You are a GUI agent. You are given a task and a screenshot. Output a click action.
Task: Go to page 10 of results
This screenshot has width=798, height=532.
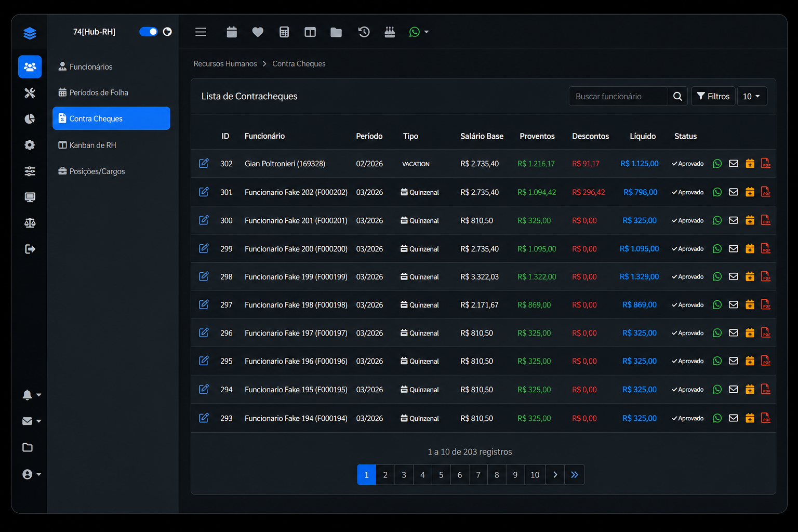[x=535, y=475]
